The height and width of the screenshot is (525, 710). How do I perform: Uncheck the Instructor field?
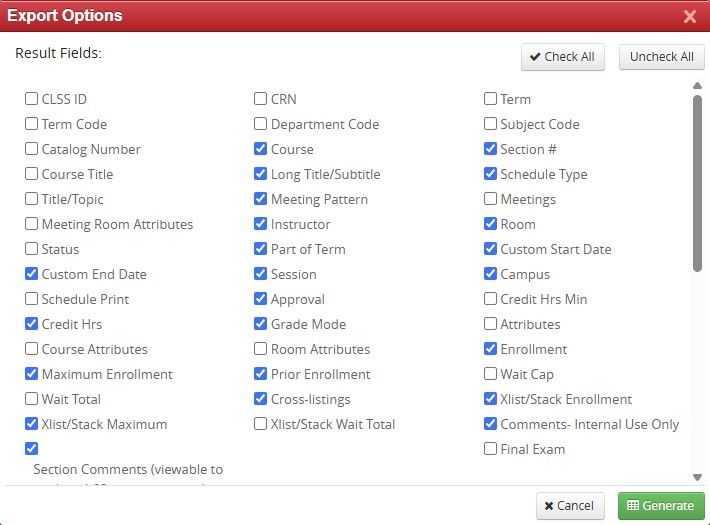click(x=261, y=224)
